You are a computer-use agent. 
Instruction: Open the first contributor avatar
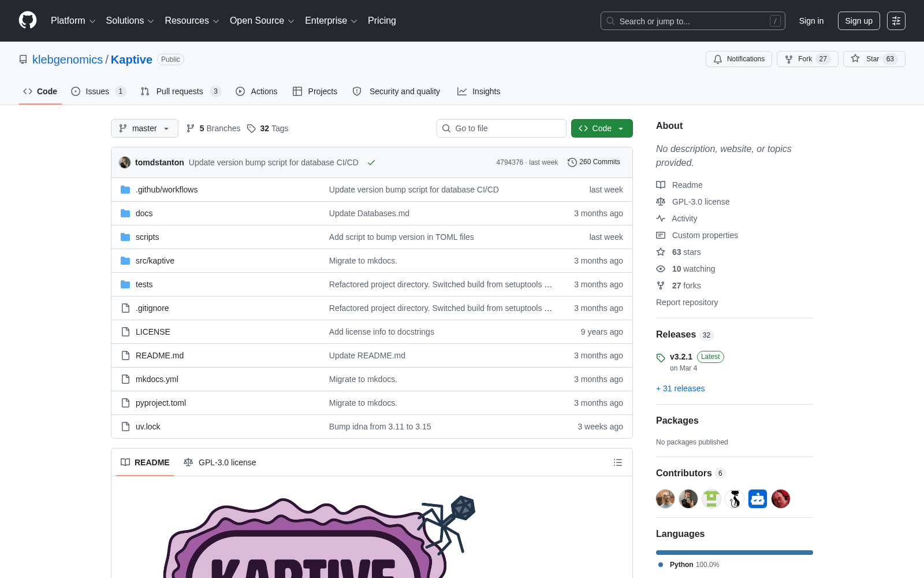(665, 499)
